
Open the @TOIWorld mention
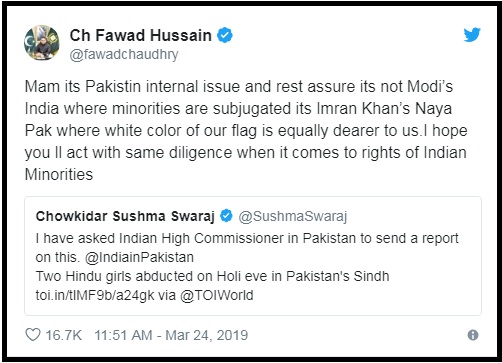point(217,295)
